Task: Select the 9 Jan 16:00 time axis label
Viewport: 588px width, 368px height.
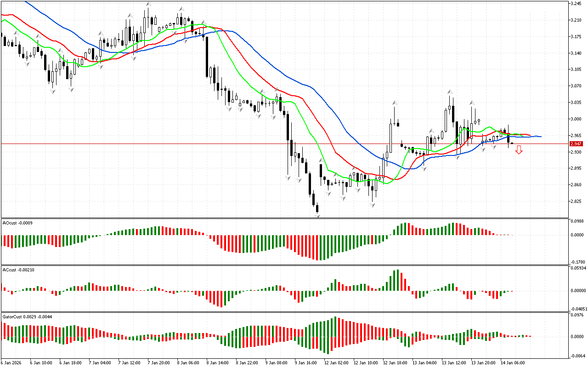Action: click(x=306, y=362)
